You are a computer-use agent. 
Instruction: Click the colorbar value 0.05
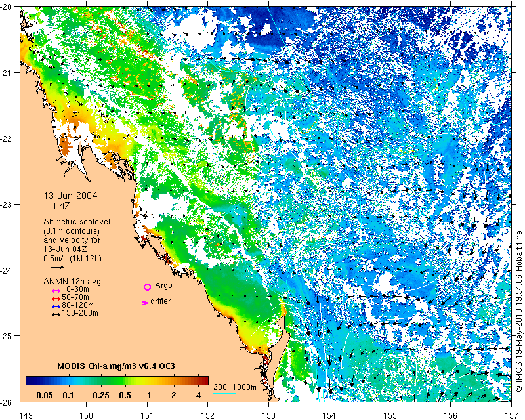44,396
